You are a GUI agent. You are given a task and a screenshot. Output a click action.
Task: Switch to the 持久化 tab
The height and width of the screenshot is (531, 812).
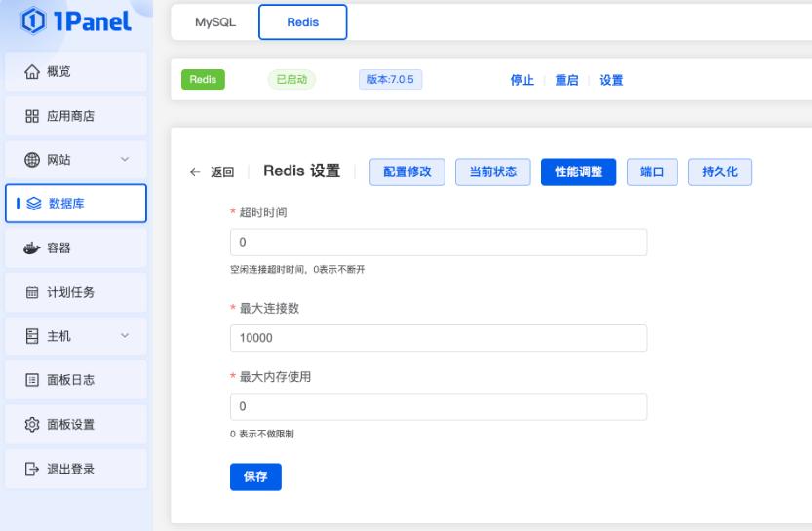[x=719, y=171]
